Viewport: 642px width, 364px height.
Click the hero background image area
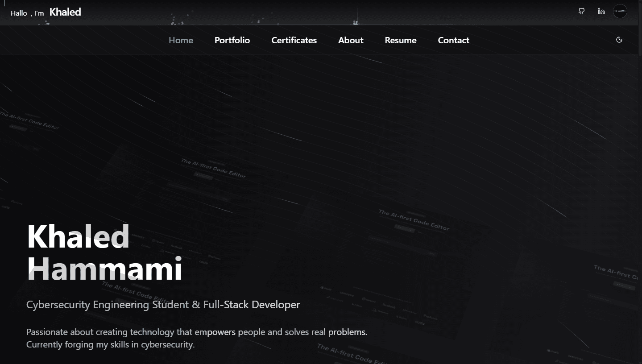[446, 134]
